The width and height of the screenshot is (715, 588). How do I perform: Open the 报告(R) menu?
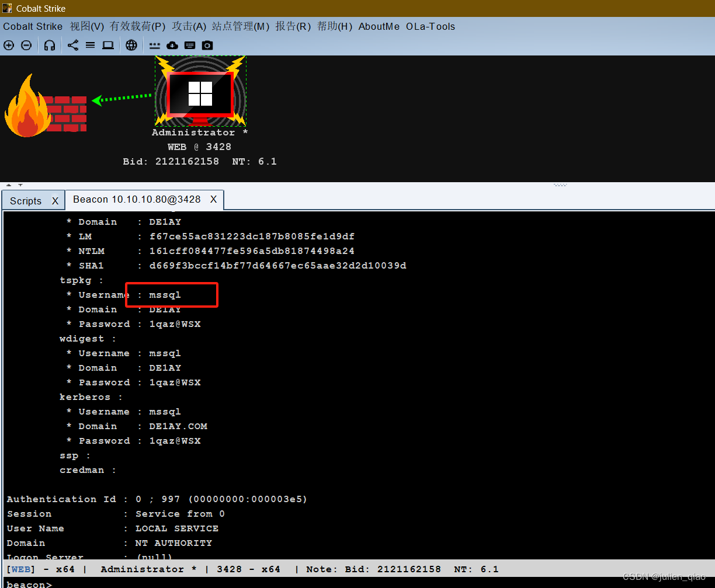(x=293, y=26)
